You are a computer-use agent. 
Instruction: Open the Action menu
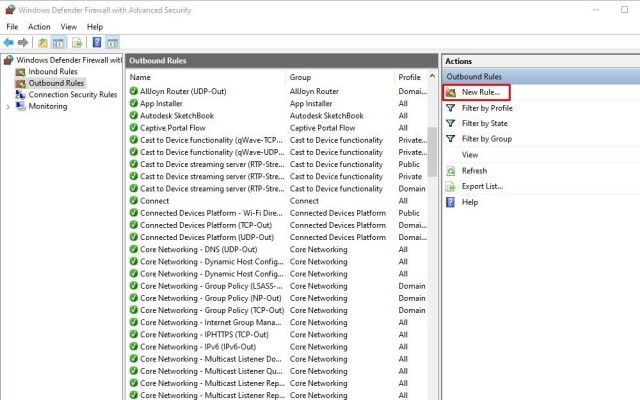click(39, 27)
